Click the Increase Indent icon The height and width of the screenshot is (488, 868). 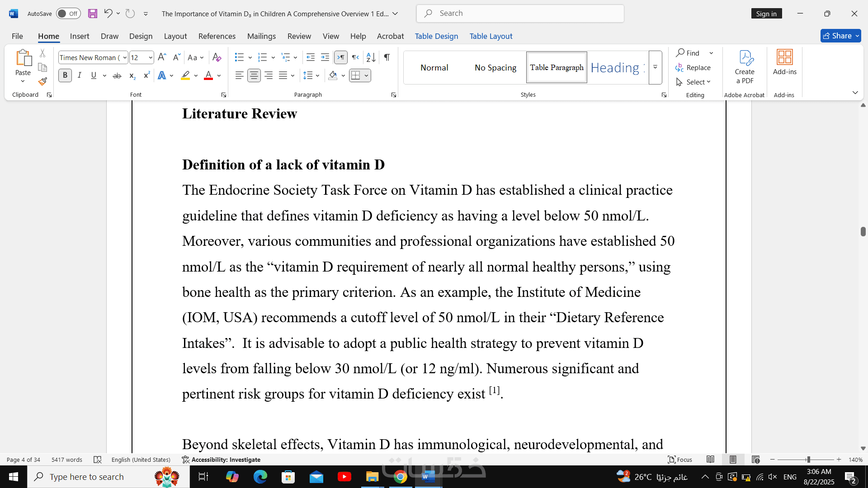pos(325,57)
